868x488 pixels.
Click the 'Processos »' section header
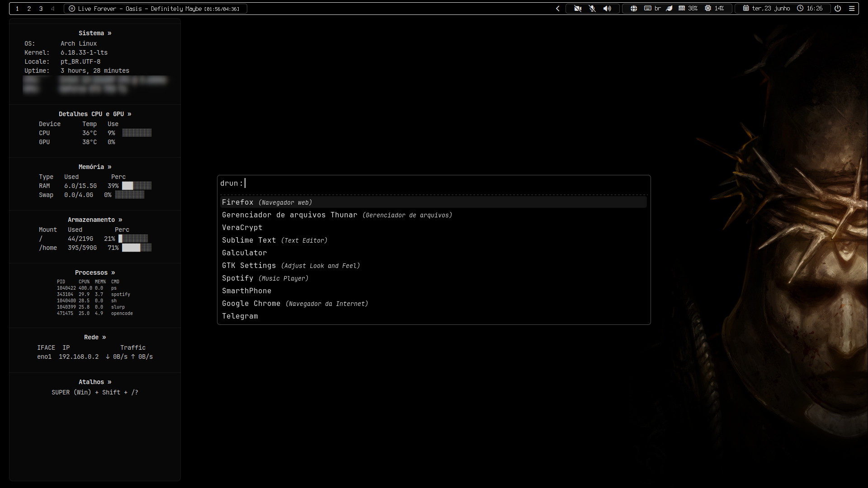tap(95, 272)
